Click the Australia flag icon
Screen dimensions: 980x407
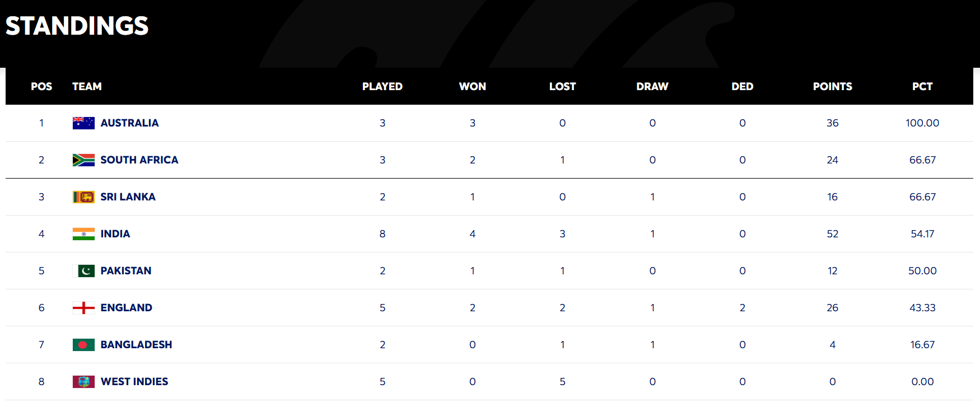point(83,123)
